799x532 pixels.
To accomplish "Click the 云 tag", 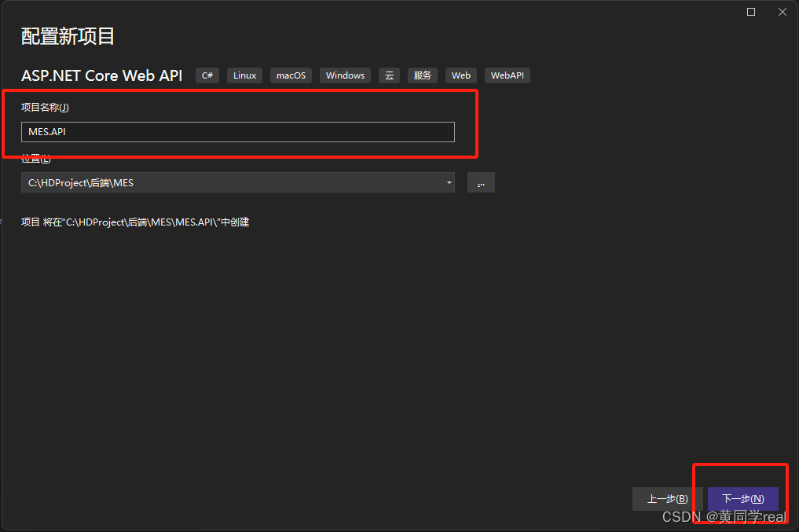I will tap(389, 75).
